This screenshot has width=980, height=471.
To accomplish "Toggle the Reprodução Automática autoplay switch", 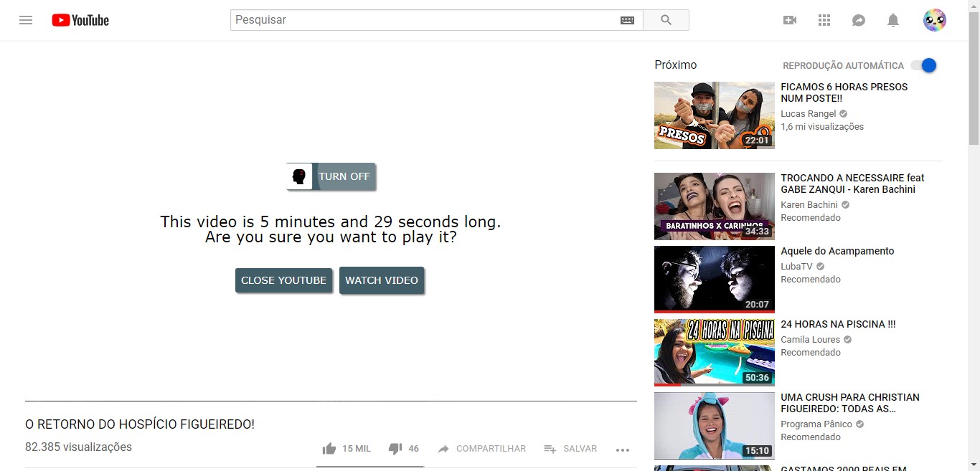I will coord(924,65).
